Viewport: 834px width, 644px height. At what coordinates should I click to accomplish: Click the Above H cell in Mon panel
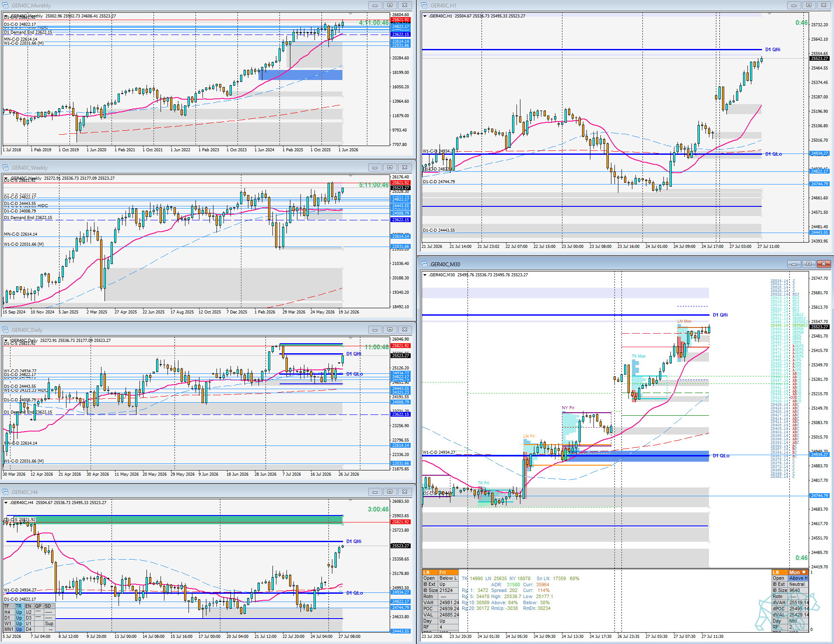click(798, 578)
